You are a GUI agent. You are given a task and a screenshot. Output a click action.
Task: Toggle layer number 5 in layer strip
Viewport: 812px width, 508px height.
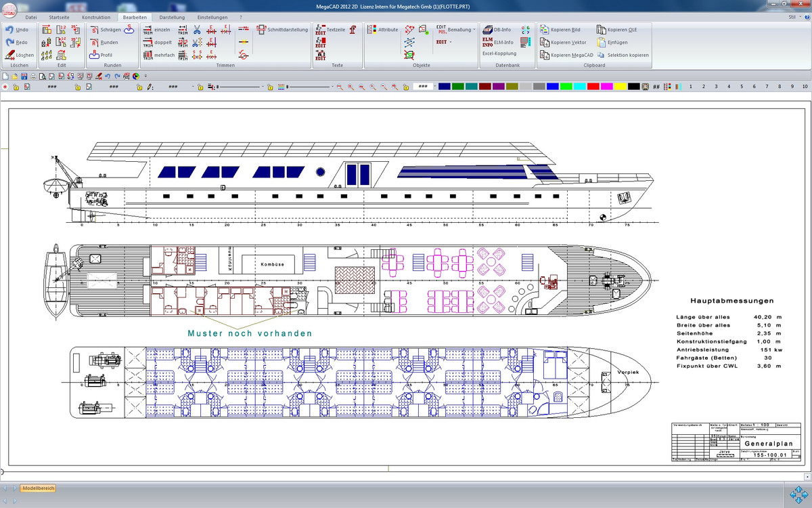(x=742, y=87)
